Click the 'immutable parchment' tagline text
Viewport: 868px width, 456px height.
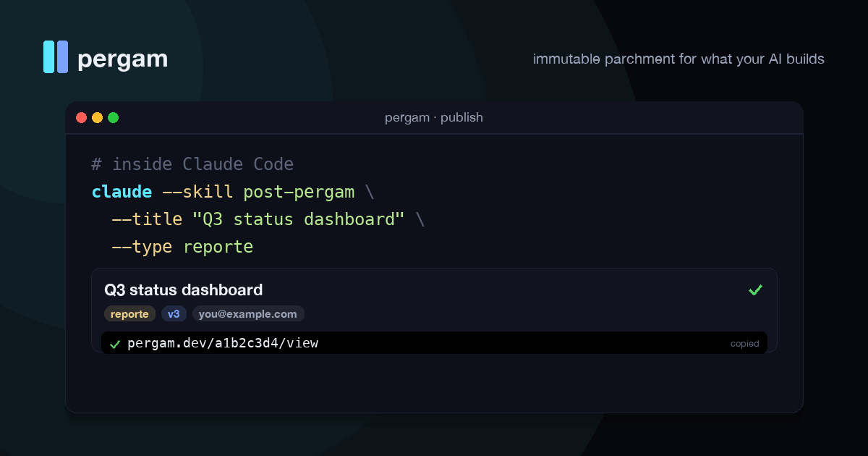tap(604, 59)
